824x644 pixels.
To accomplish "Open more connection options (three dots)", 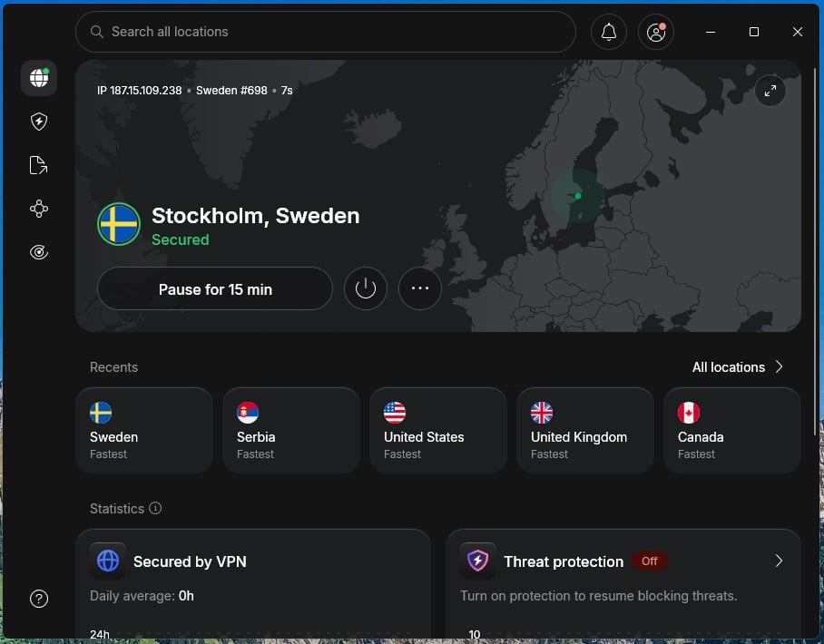I will (420, 288).
